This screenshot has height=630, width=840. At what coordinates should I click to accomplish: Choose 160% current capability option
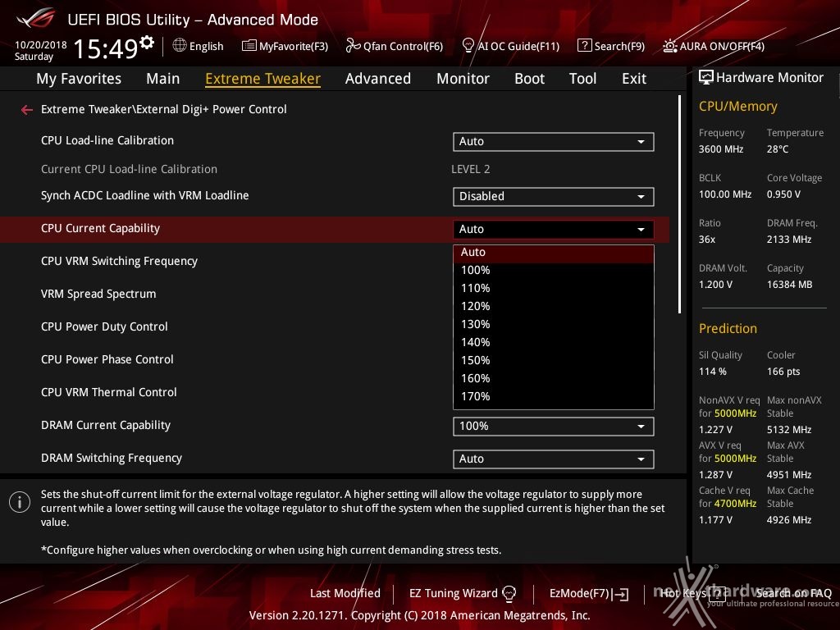tap(554, 379)
